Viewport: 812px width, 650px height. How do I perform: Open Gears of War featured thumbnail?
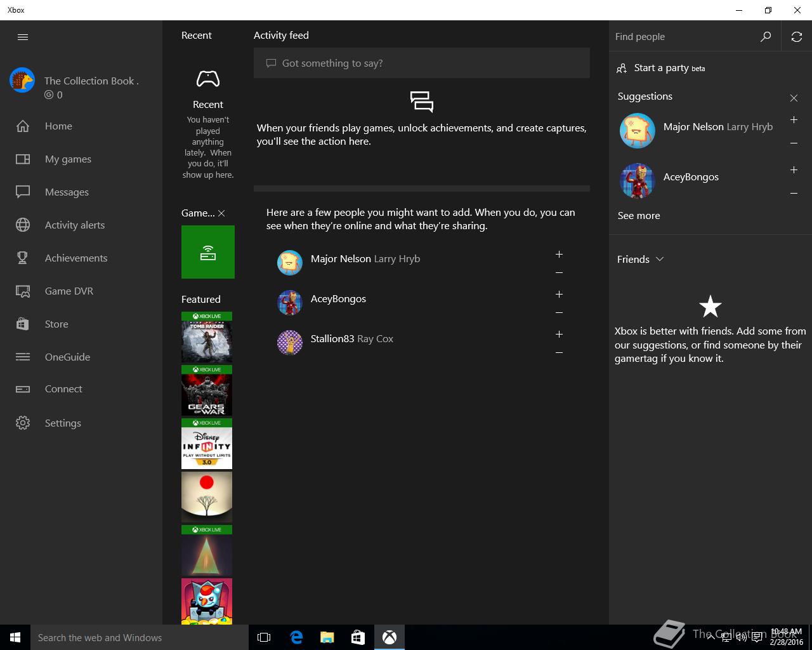click(x=207, y=390)
